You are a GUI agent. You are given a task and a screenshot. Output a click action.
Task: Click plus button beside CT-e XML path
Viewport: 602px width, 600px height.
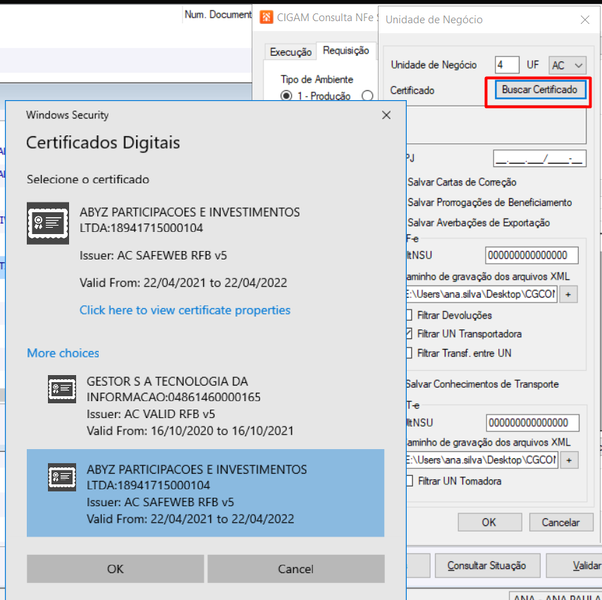click(x=569, y=460)
